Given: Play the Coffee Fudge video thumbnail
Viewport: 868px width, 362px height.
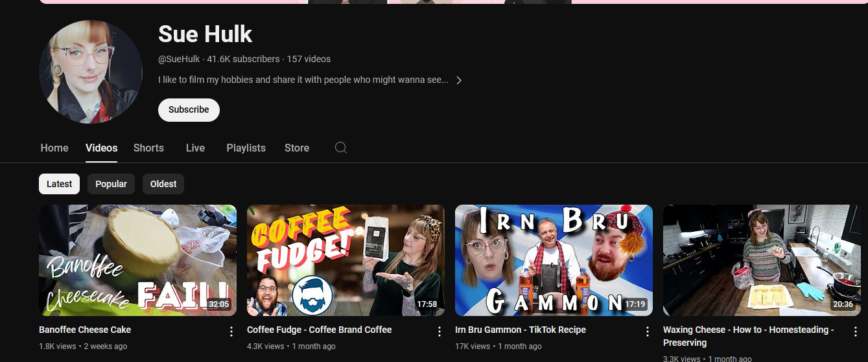Looking at the screenshot, I should point(346,260).
